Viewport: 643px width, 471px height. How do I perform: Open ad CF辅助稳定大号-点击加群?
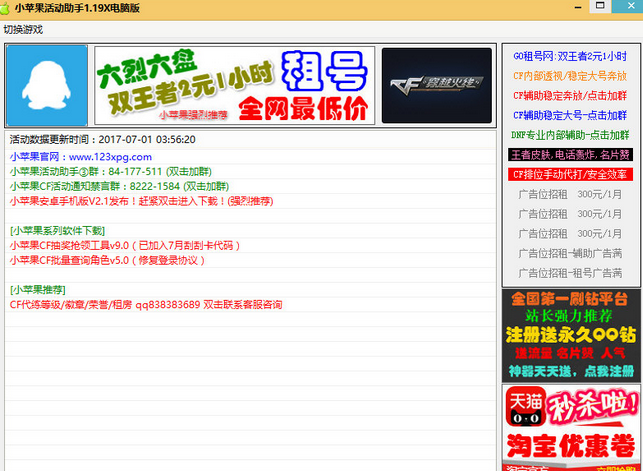(x=570, y=115)
